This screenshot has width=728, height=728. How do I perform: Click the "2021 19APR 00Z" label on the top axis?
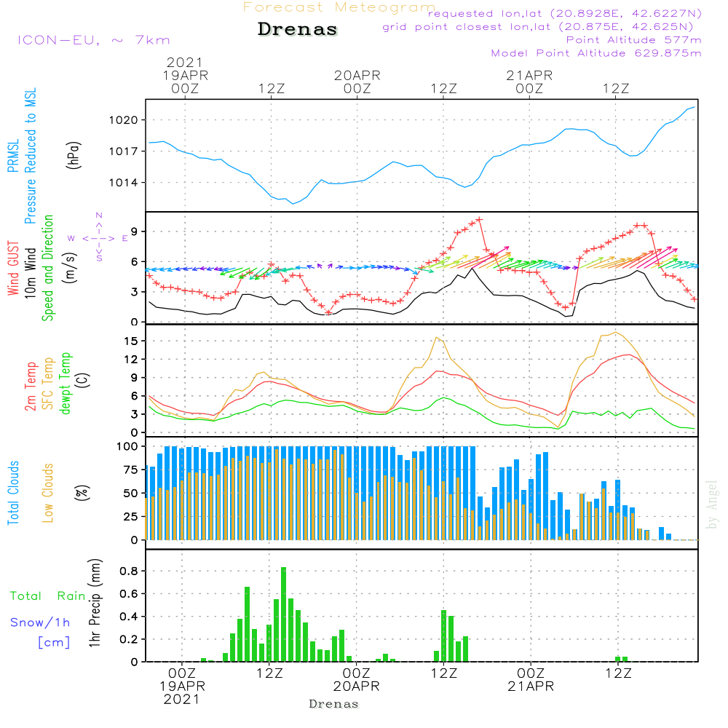[185, 75]
